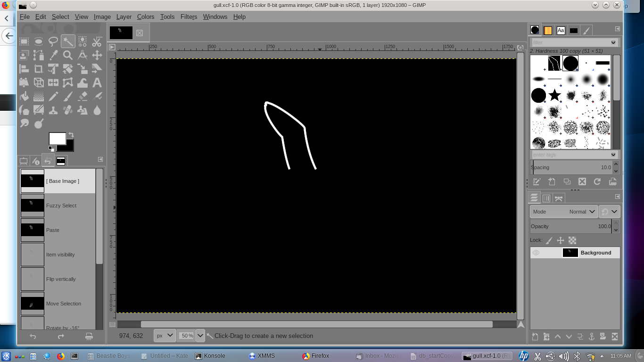Switch to the Tool Options tab
The image size is (644, 362).
(23, 161)
